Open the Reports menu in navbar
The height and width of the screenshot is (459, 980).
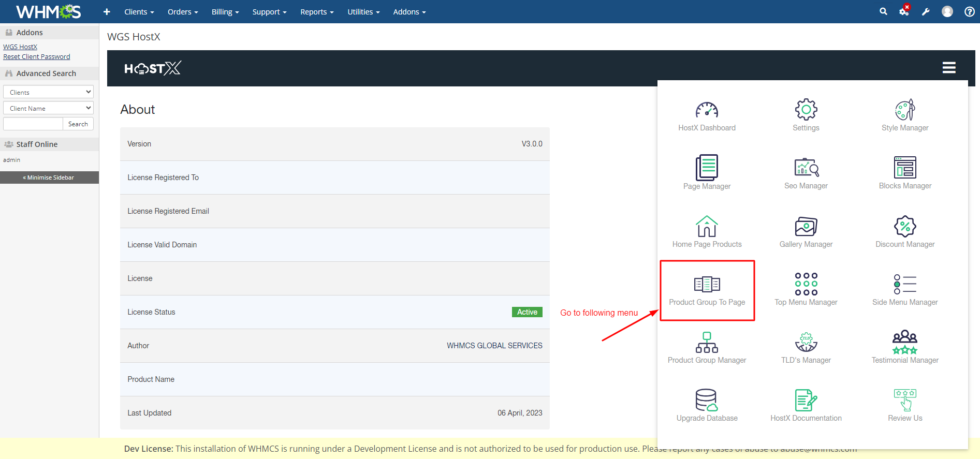[x=316, y=12]
